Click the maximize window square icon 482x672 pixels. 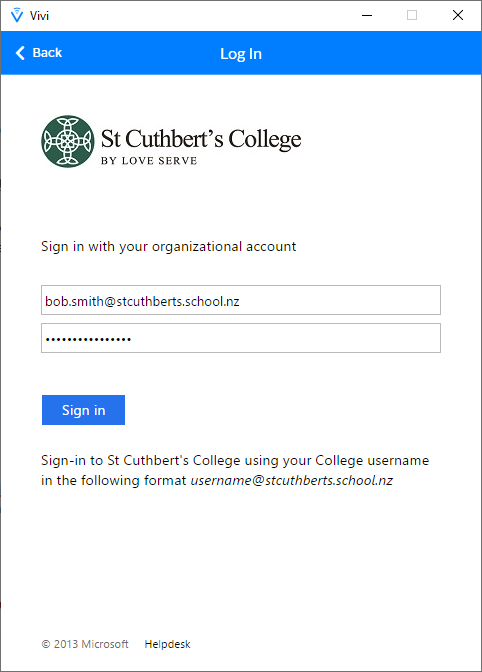point(412,15)
